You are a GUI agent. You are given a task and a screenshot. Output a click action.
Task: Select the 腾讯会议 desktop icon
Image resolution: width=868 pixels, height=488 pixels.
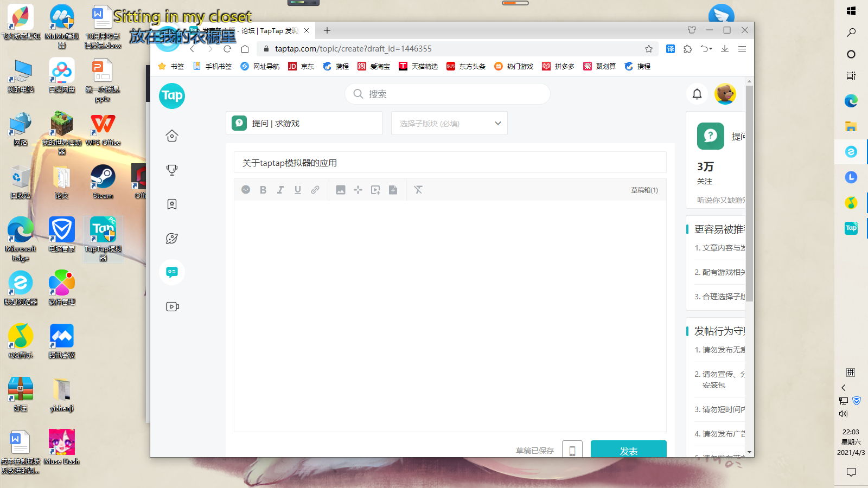[x=62, y=342]
